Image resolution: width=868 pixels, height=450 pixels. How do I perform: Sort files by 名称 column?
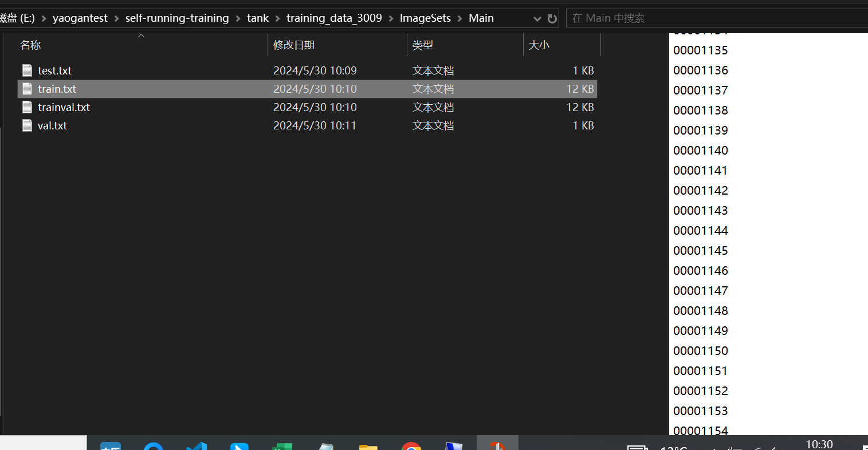(30, 45)
